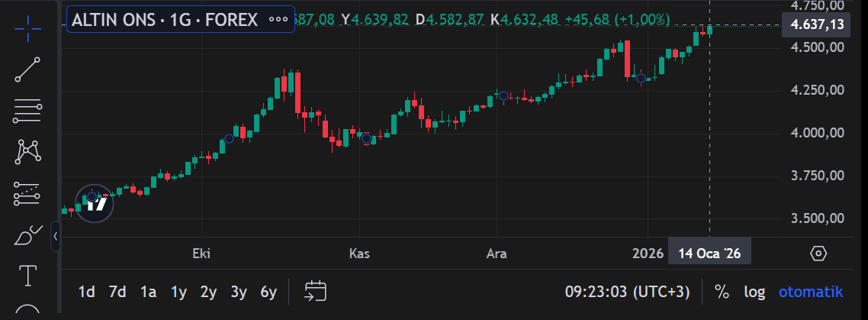Open the Fibonacci lines tool
Viewport: 868px width, 320px height.
pyautogui.click(x=28, y=112)
